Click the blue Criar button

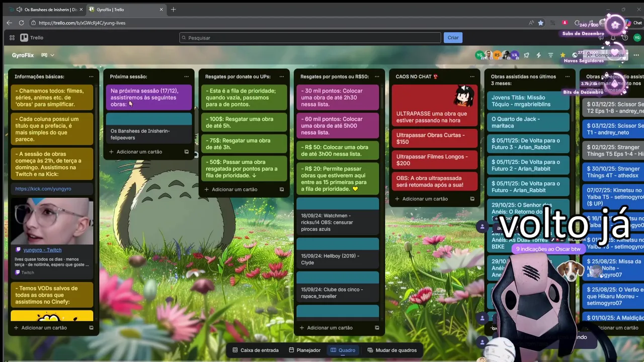(453, 38)
